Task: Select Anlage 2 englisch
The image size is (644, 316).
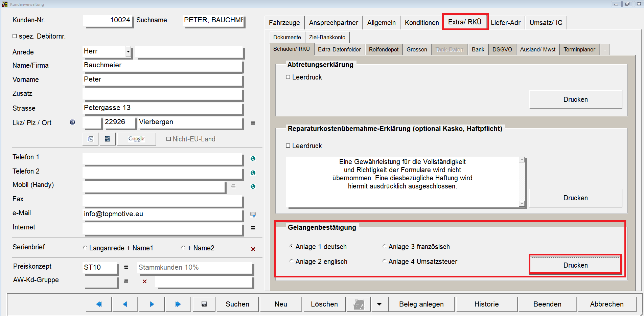Action: 291,261
